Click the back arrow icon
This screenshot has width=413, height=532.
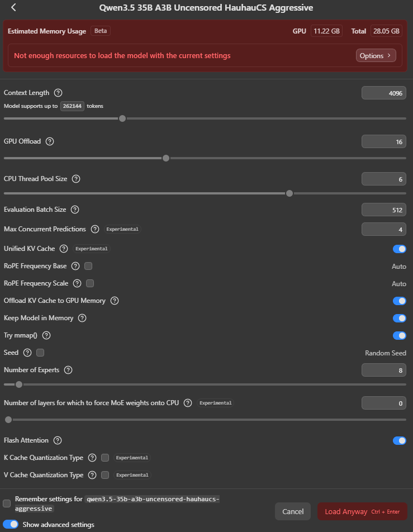pos(13,8)
